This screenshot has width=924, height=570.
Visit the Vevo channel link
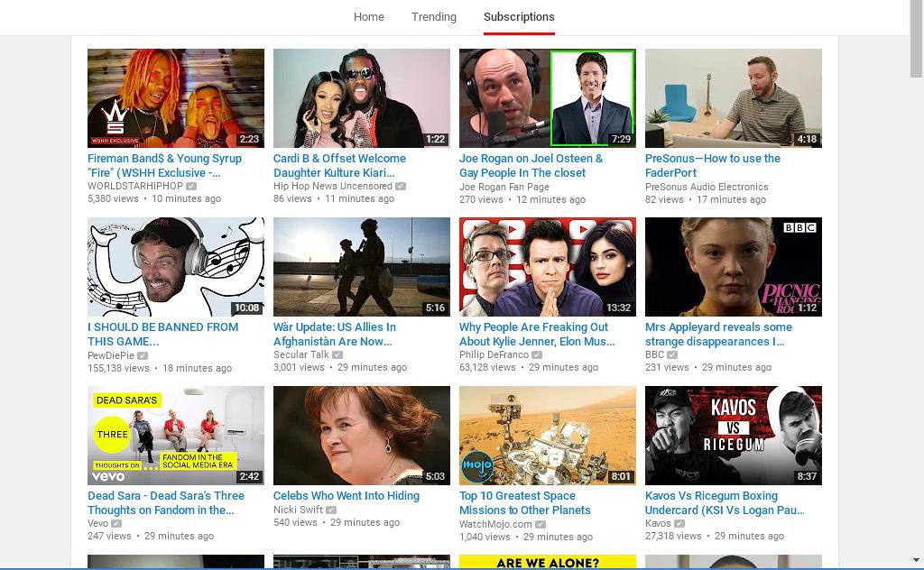[x=97, y=523]
